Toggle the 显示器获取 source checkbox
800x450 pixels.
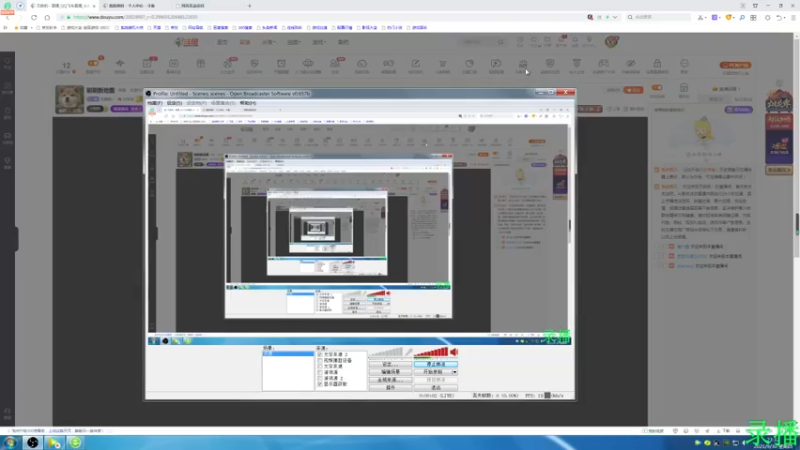click(320, 384)
